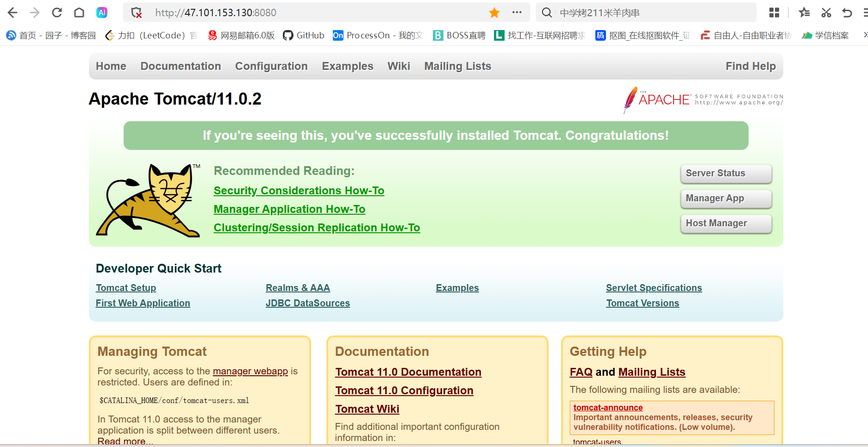
Task: Open the First Web Application link
Action: pos(143,303)
